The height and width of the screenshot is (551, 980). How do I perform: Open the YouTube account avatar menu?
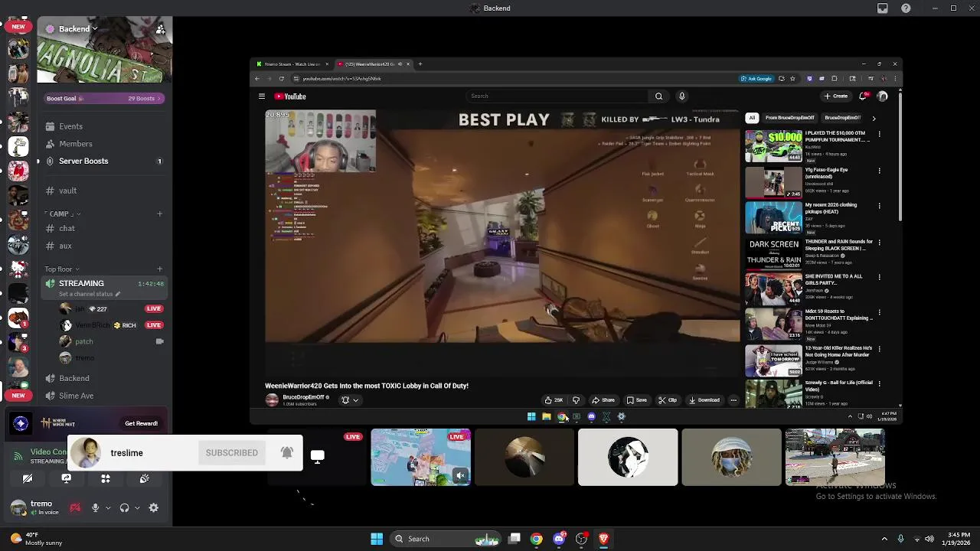[882, 96]
